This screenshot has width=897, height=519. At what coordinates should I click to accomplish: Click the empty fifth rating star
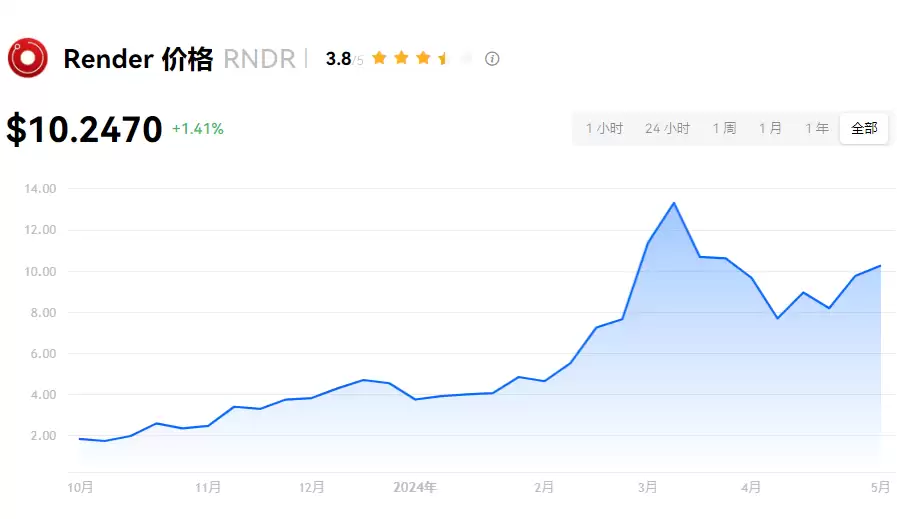466,59
